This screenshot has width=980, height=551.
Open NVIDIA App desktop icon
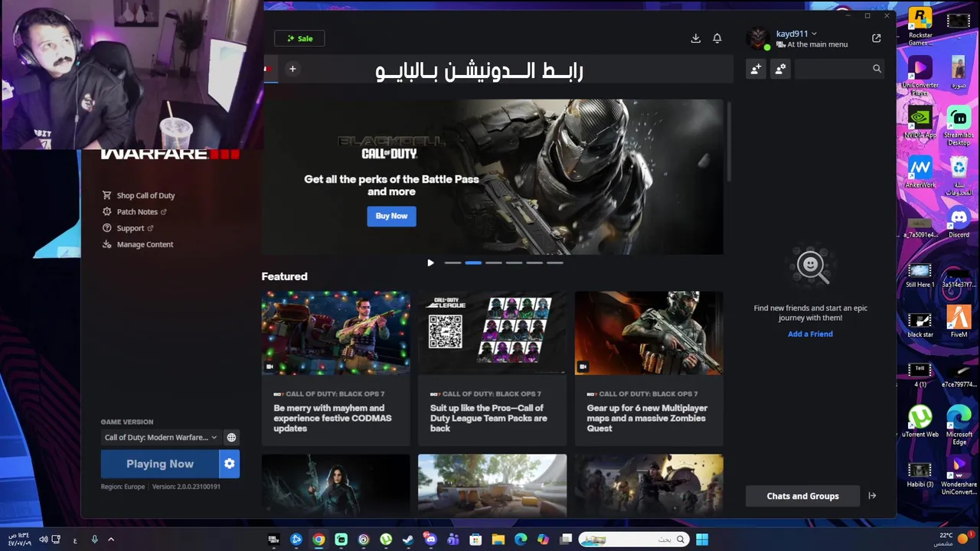[920, 122]
